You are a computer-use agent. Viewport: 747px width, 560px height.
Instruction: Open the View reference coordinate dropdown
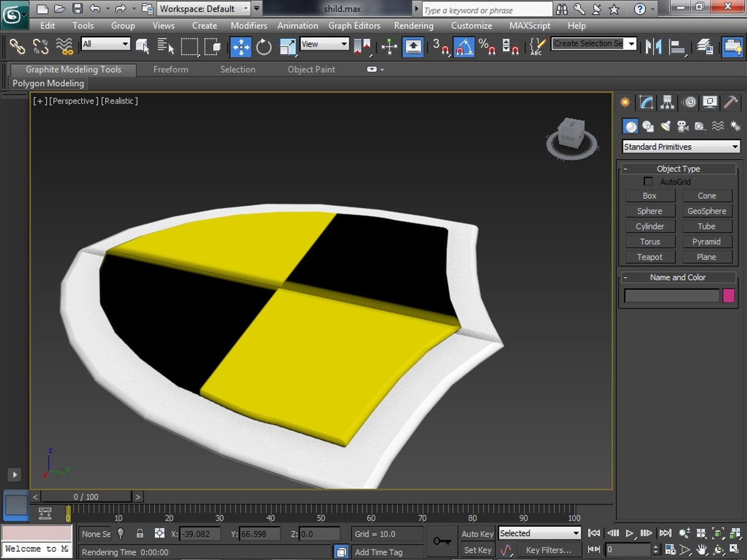(x=325, y=44)
